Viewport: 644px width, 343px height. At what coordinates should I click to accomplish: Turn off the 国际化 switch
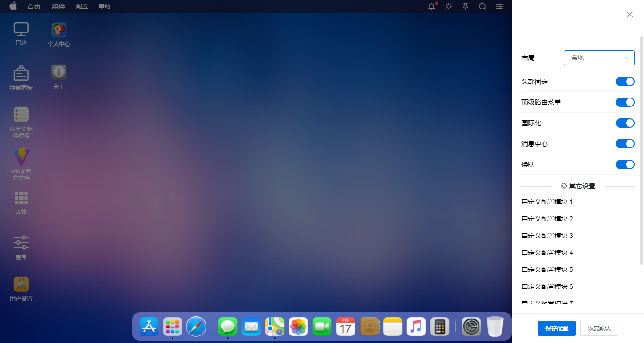tap(625, 122)
